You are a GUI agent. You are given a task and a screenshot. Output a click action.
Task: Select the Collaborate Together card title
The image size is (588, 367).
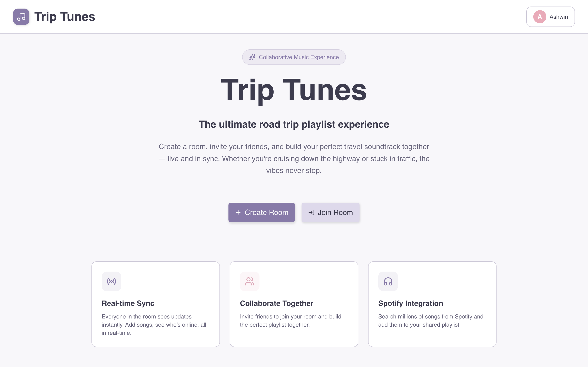[276, 303]
